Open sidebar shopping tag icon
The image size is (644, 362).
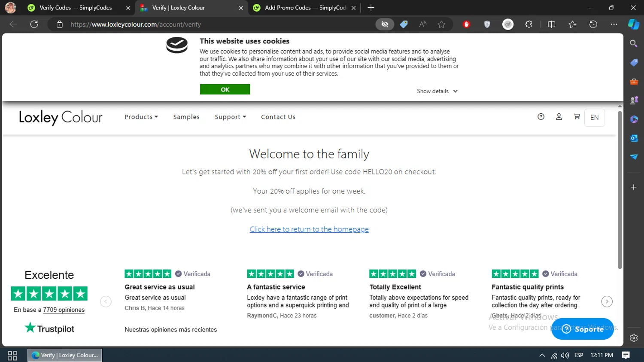click(x=634, y=63)
